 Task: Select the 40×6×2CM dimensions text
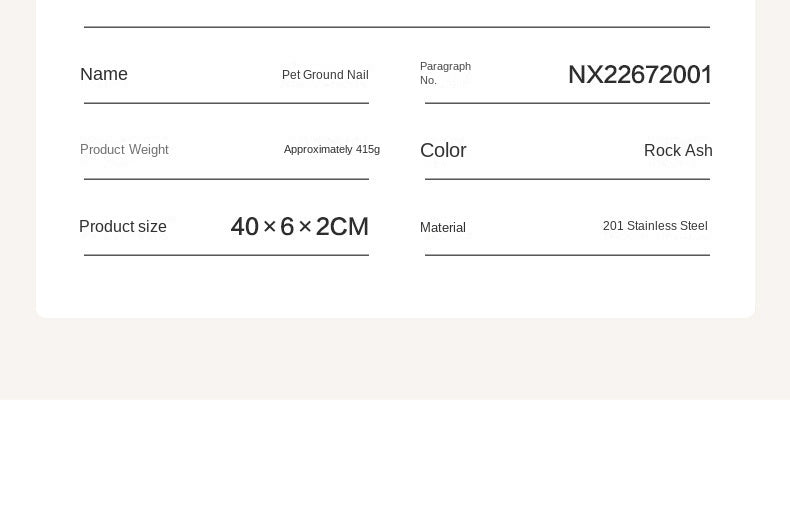click(299, 227)
